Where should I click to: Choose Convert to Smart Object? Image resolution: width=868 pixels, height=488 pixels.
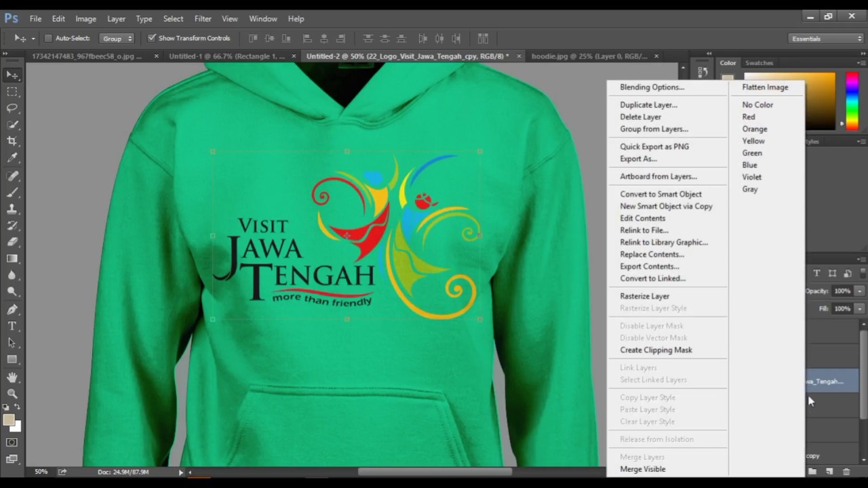click(660, 194)
